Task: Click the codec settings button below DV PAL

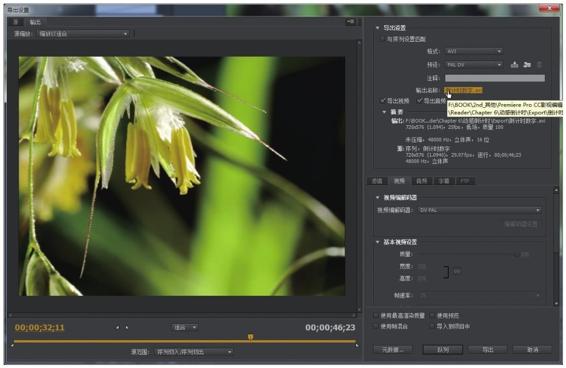Action: pyautogui.click(x=521, y=224)
